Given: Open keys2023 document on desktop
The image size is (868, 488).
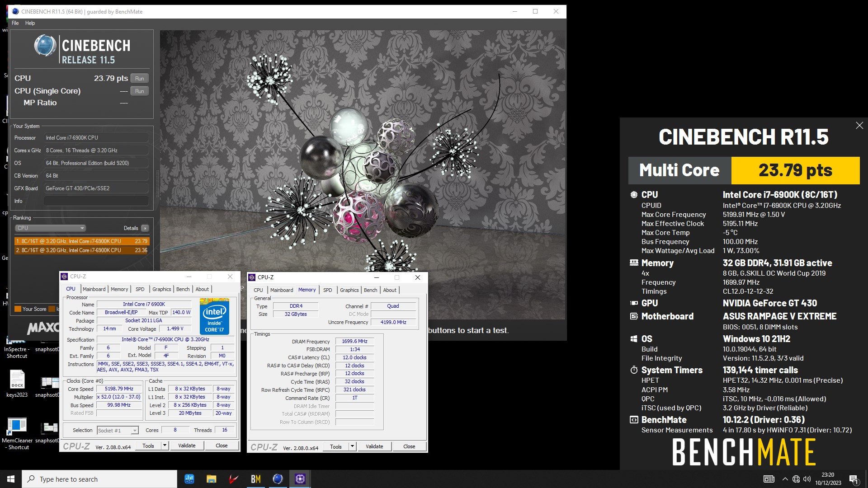Looking at the screenshot, I should coord(17,384).
